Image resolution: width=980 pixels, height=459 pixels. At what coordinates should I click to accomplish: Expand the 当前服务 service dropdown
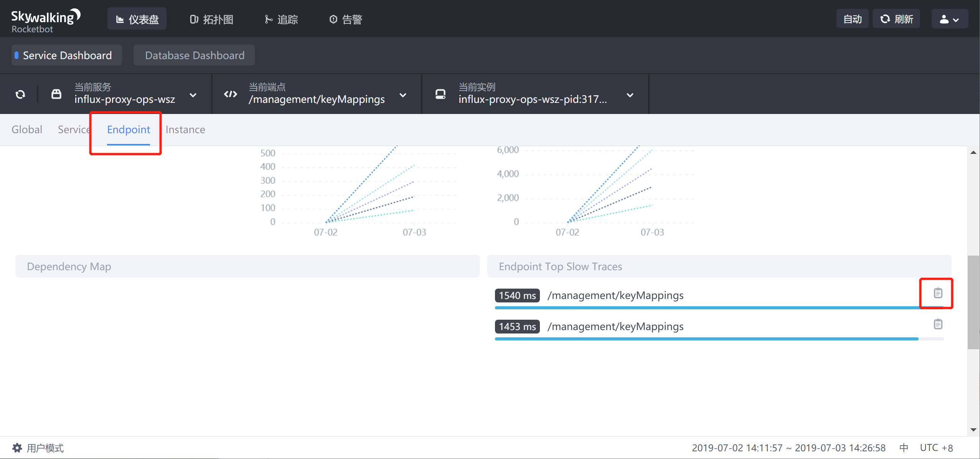coord(193,95)
